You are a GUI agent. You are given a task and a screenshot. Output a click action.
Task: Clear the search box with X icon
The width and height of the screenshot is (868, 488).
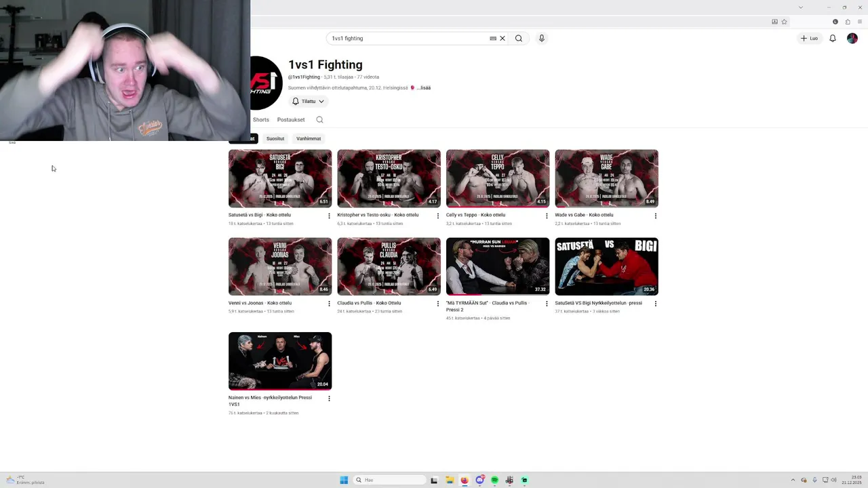502,39
